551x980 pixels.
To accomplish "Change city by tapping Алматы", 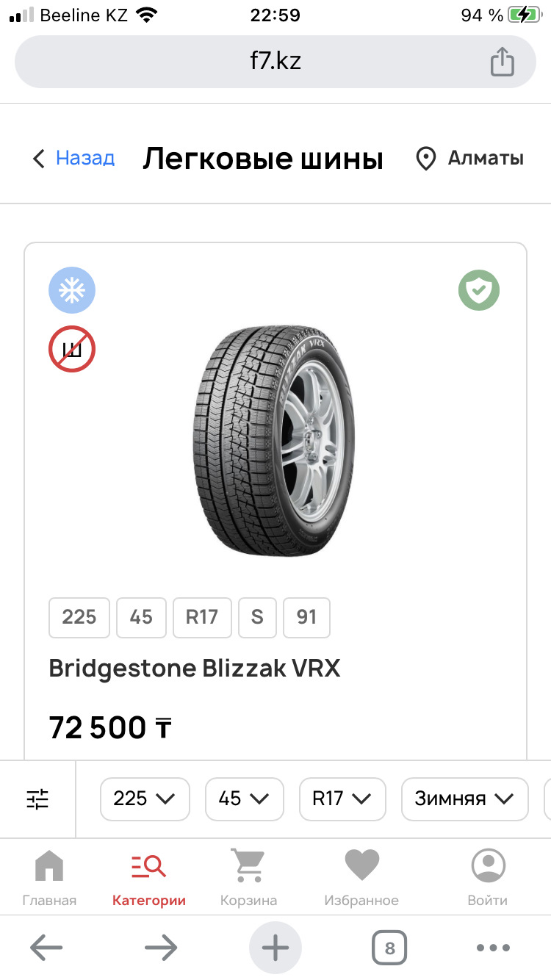I will [469, 158].
